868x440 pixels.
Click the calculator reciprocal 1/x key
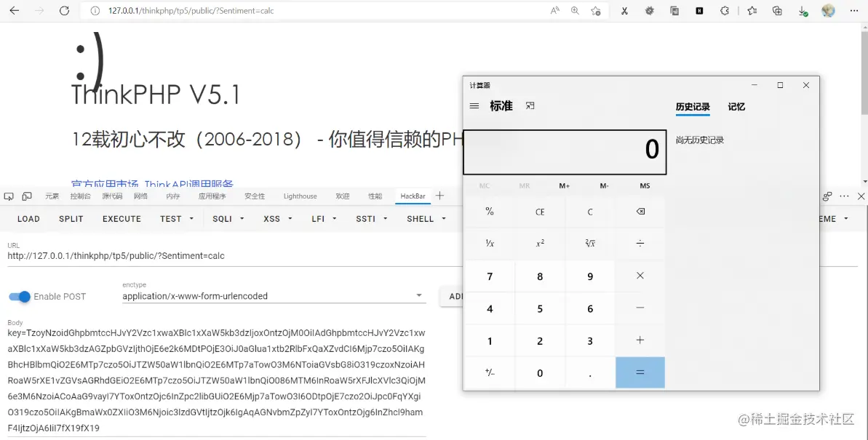coord(490,243)
